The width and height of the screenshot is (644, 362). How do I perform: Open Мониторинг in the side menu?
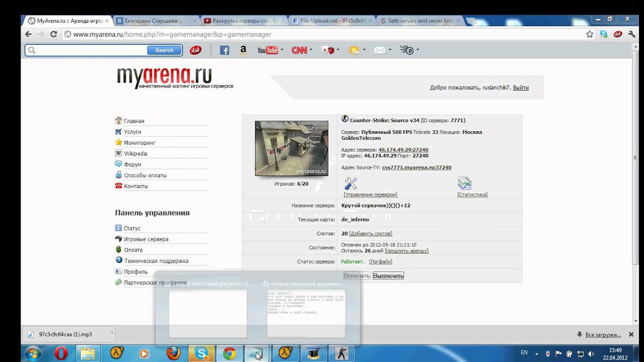click(140, 143)
